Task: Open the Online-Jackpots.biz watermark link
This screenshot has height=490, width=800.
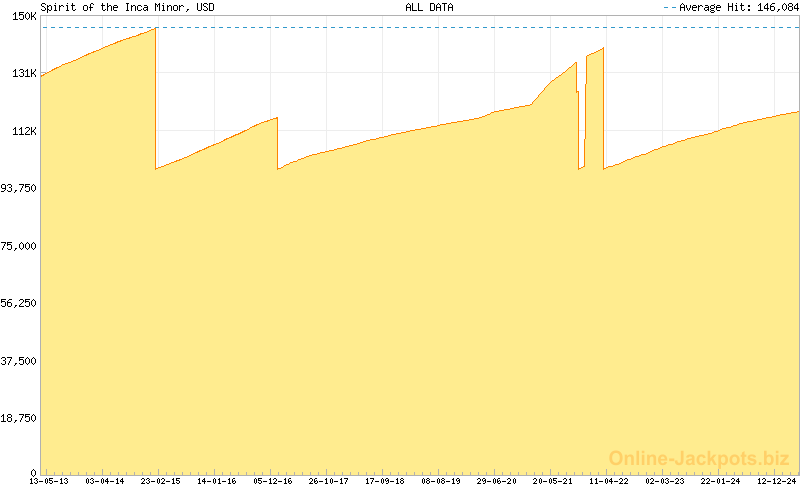Action: (x=699, y=459)
